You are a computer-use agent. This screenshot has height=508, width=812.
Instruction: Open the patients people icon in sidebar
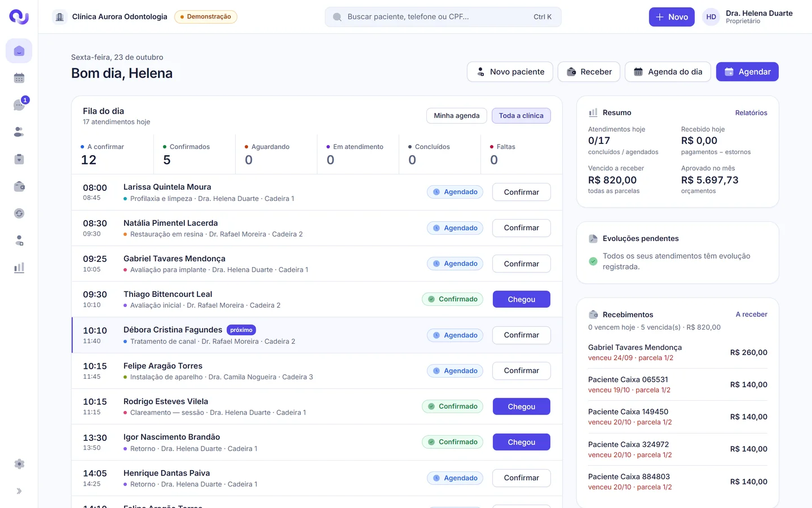pyautogui.click(x=19, y=132)
